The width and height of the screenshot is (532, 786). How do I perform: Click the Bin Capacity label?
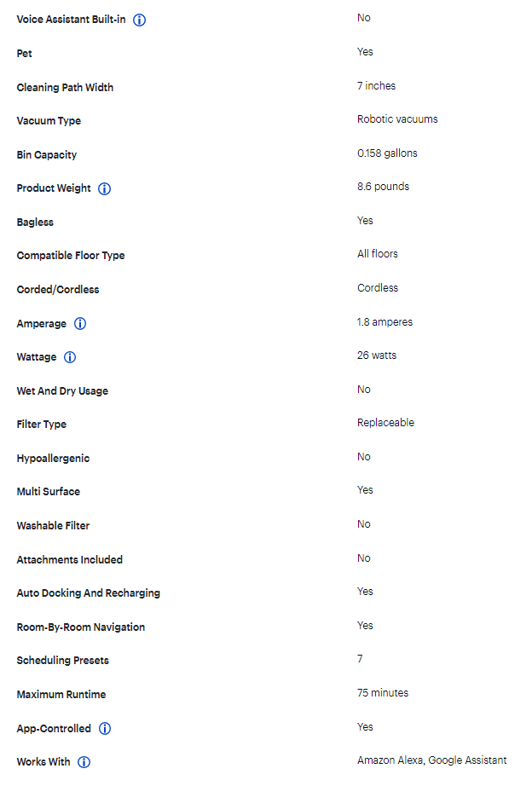pyautogui.click(x=47, y=155)
